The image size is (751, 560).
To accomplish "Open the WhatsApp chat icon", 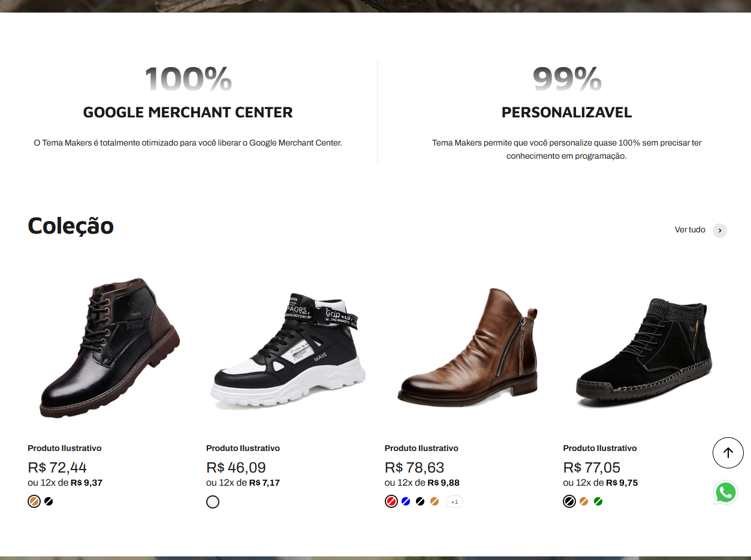I will (x=725, y=492).
